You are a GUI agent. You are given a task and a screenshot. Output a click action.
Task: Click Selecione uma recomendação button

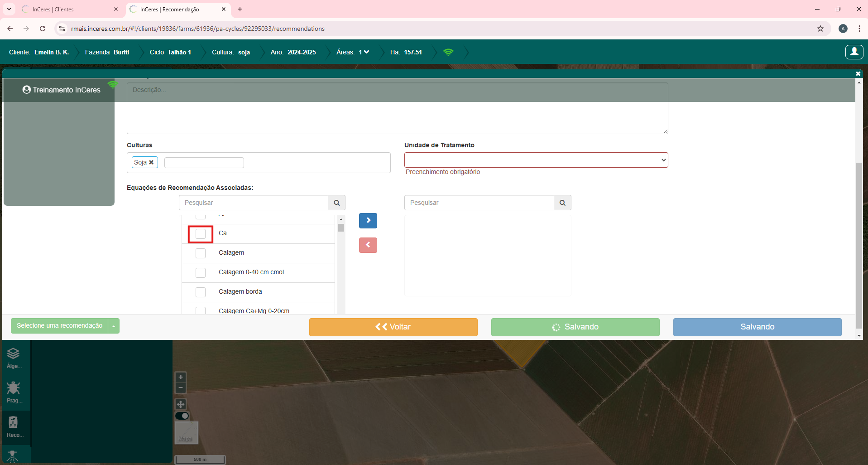click(x=59, y=326)
